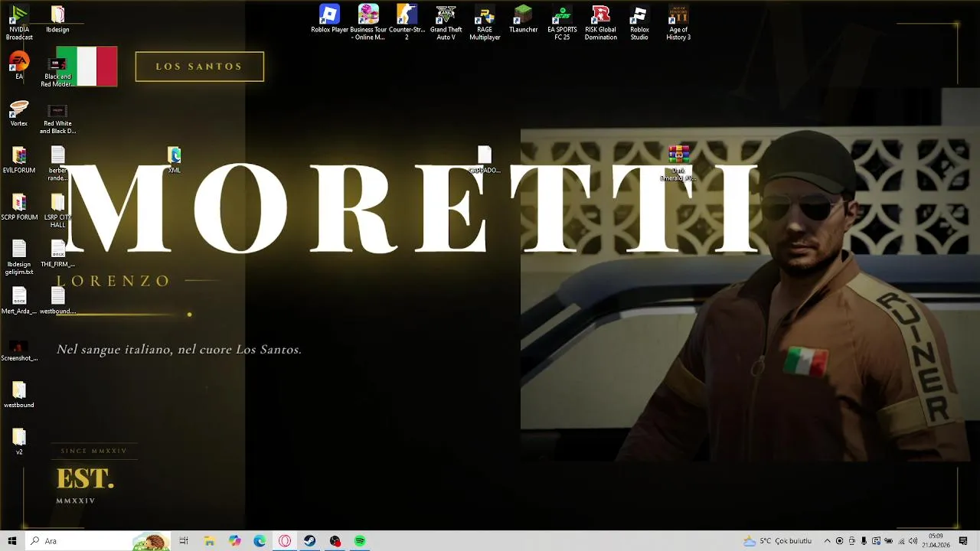Open Spotify from the taskbar
This screenshot has height=551, width=980.
pos(360,541)
